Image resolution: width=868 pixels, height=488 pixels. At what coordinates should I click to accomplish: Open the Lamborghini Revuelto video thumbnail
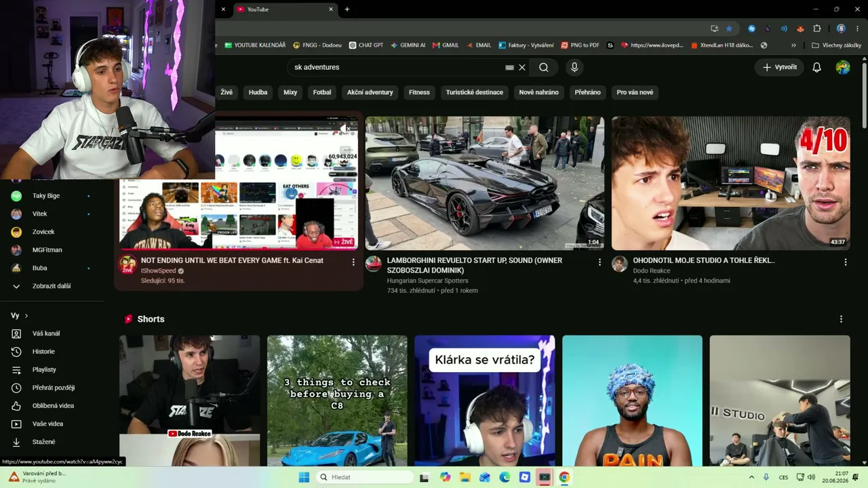point(485,183)
